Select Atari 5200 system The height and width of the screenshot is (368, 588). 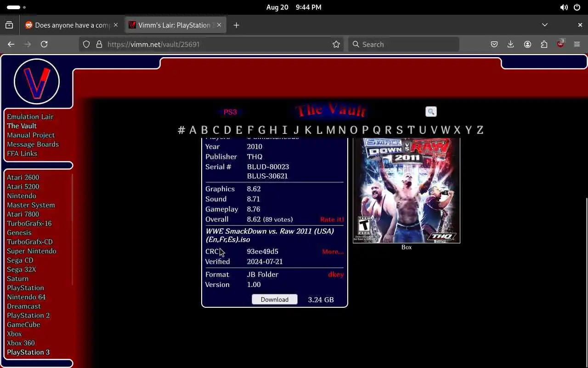coord(23,187)
